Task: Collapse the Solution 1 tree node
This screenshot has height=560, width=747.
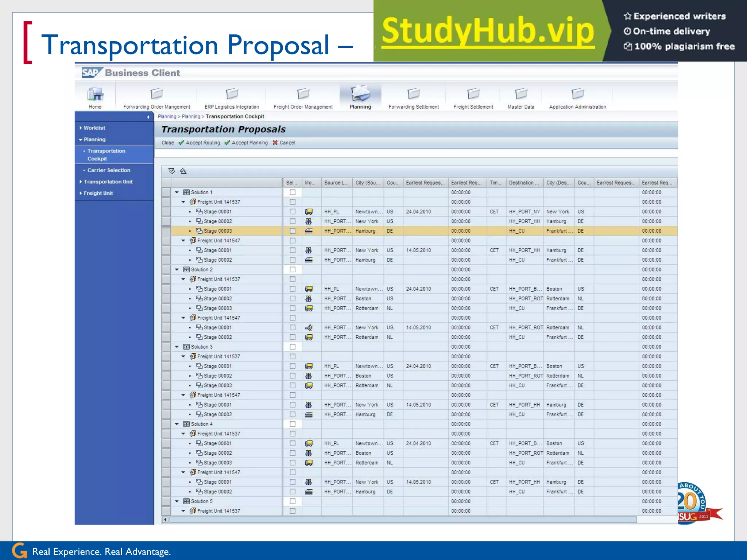Action: pos(177,192)
